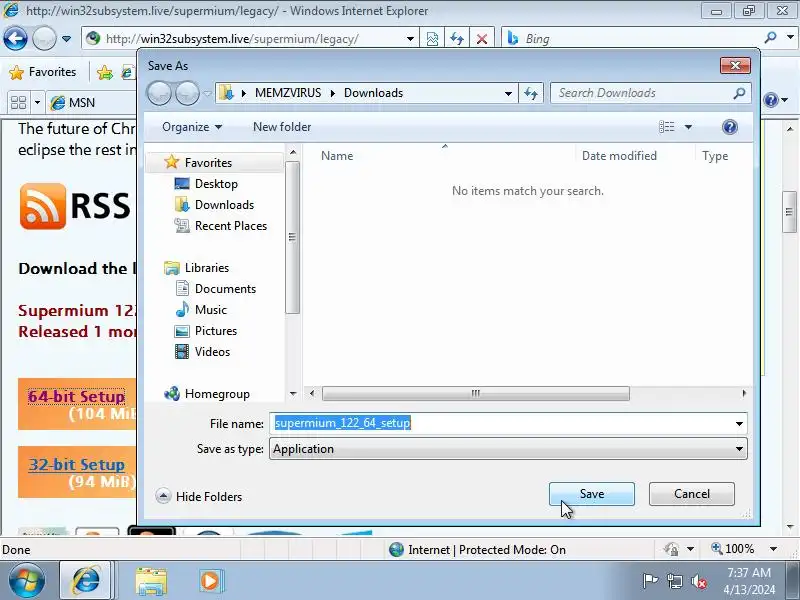Select Desktop in navigation pane

pos(216,184)
